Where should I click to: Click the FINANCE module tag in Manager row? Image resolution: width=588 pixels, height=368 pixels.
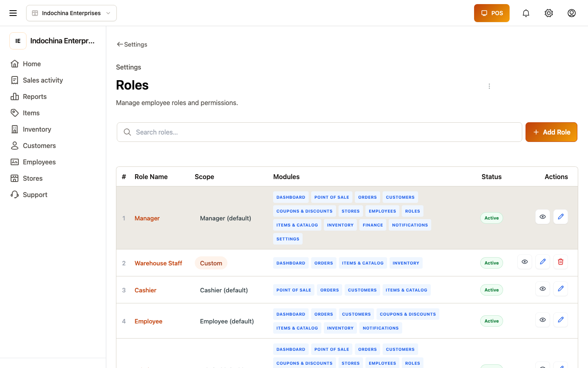(373, 225)
